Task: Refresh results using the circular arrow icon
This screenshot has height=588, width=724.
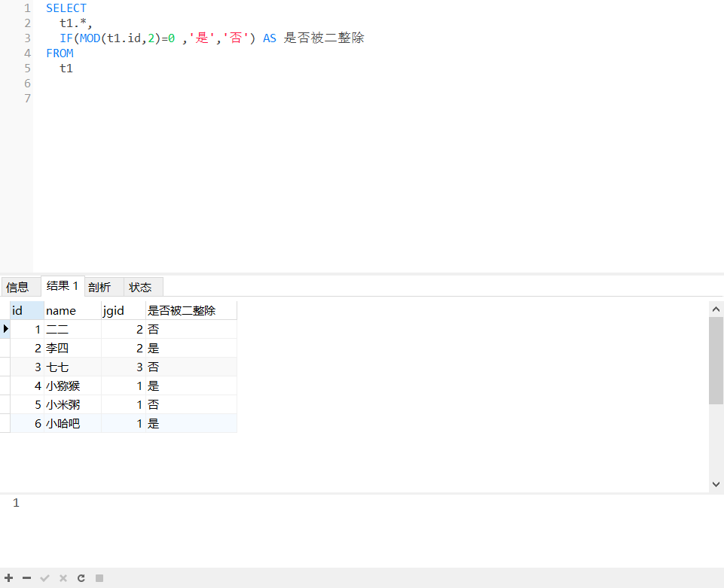Action: tap(81, 578)
